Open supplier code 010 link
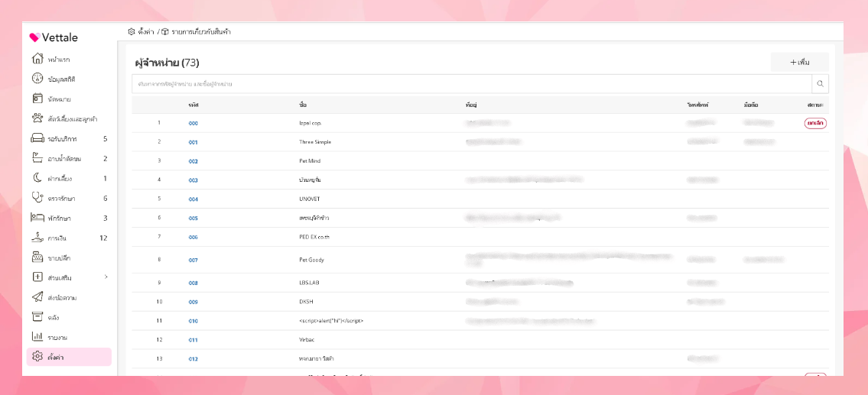Image resolution: width=868 pixels, height=395 pixels. pos(193,322)
